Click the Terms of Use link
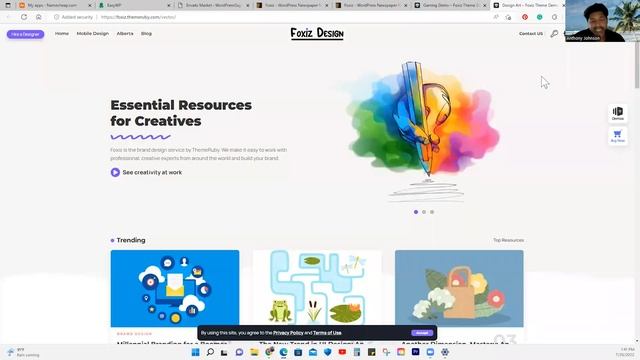Screen dimensions: 640x360 tap(327, 333)
